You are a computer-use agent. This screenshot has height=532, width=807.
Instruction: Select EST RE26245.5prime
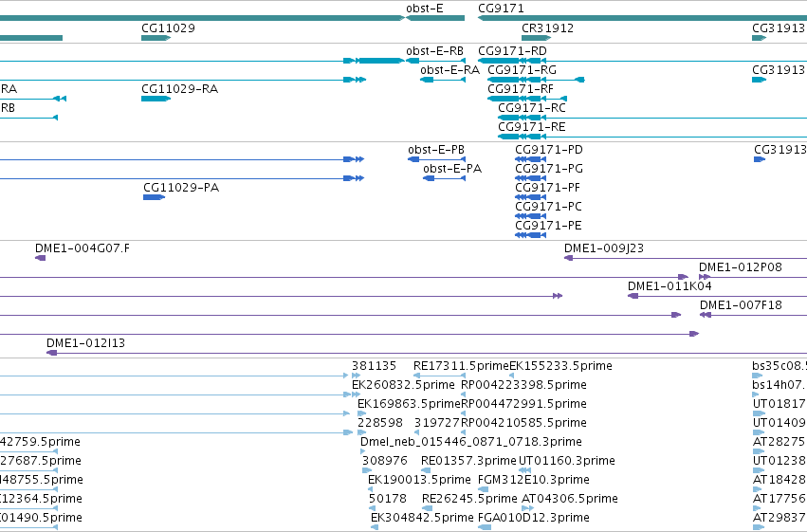coord(427,509)
